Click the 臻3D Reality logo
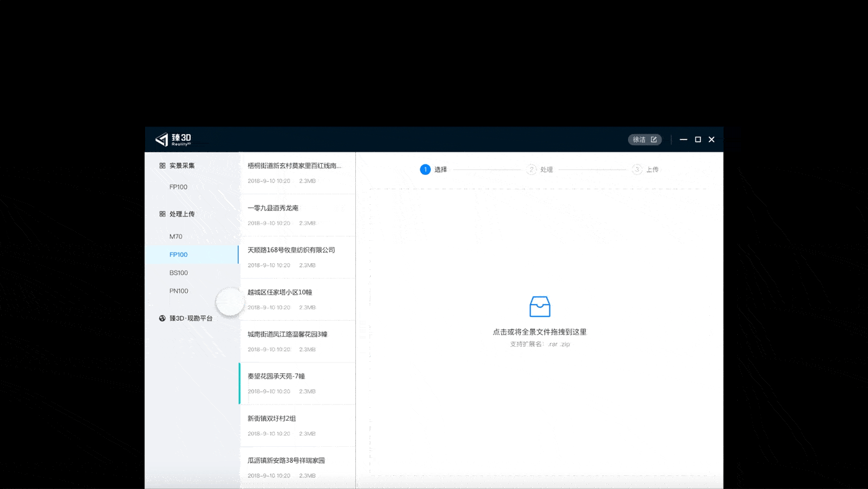The width and height of the screenshot is (868, 489). 173,140
